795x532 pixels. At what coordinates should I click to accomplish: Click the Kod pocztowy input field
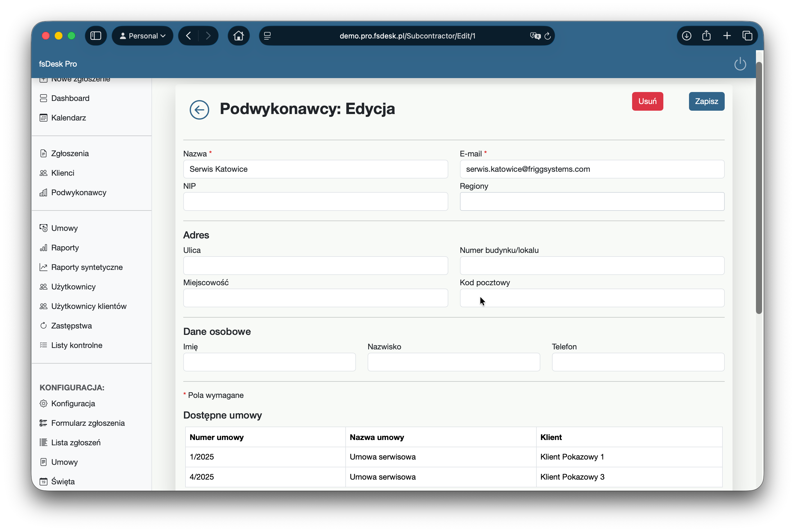592,298
